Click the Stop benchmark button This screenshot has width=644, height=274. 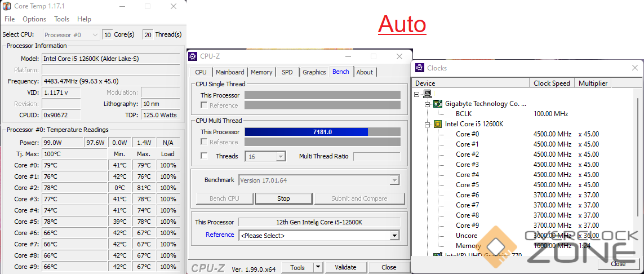pyautogui.click(x=283, y=198)
